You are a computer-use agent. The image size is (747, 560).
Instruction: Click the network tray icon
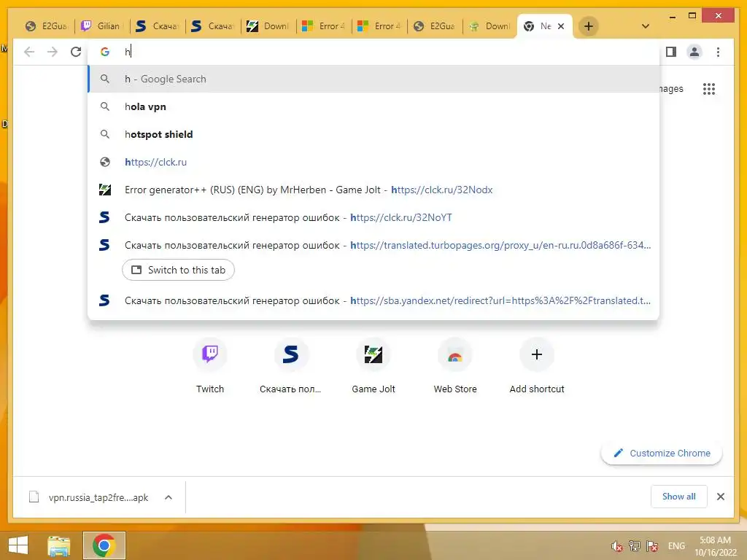tap(635, 546)
